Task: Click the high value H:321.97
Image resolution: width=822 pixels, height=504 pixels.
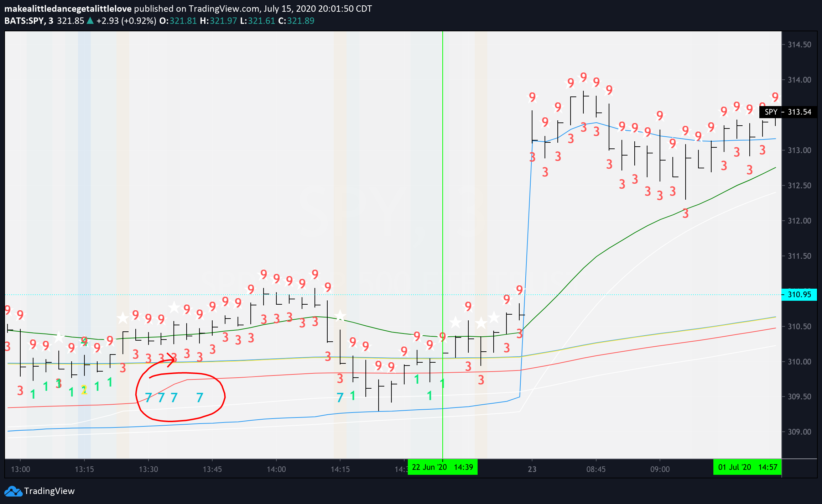Action: [218, 21]
